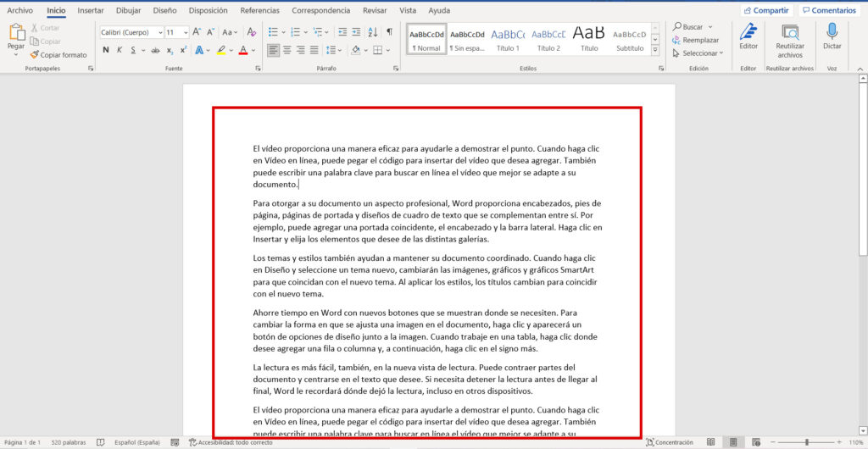The height and width of the screenshot is (449, 868).
Task: Expand the font size dropdown
Action: click(184, 32)
